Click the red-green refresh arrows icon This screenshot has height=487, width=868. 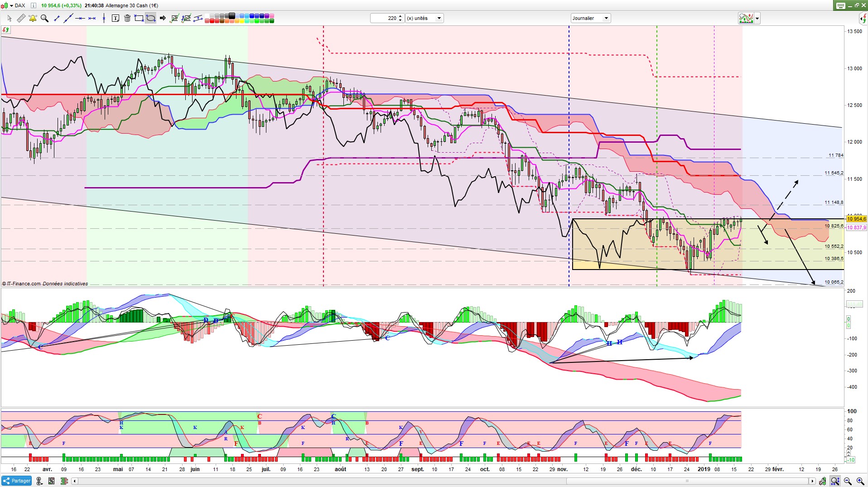[x=5, y=30]
